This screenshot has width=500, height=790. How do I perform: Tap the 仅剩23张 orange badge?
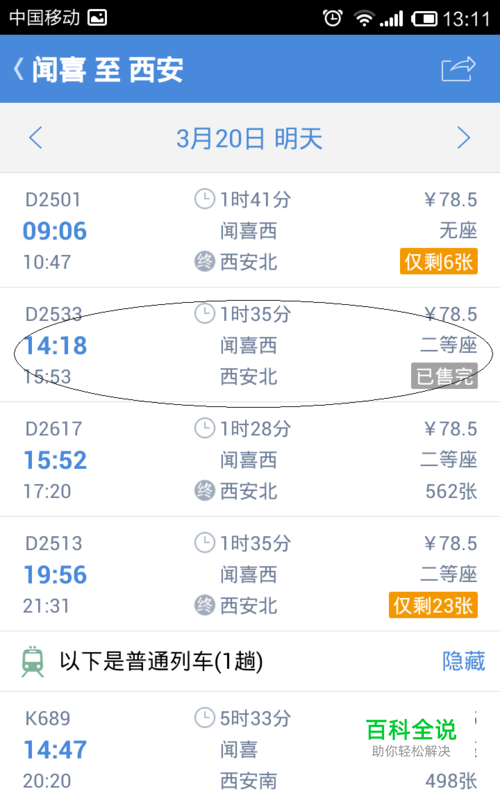433,605
